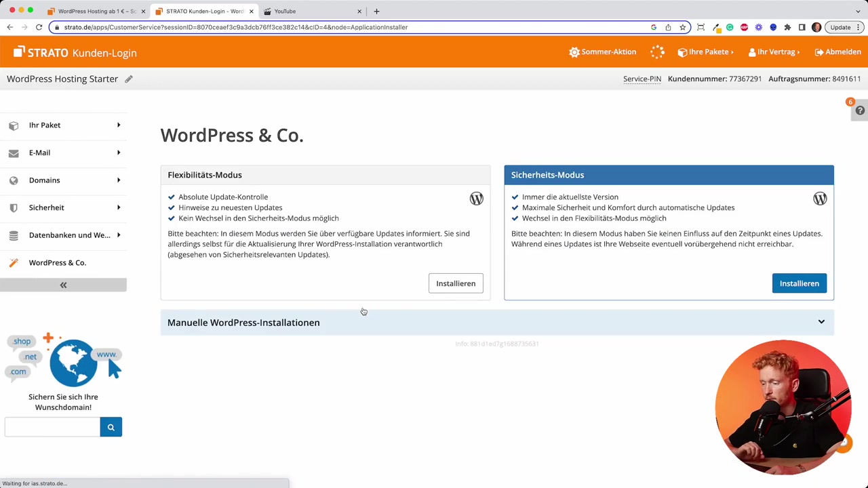This screenshot has height=488, width=868.
Task: Click the 'Absolute Update-Kontrolle' feature text
Action: 223,197
